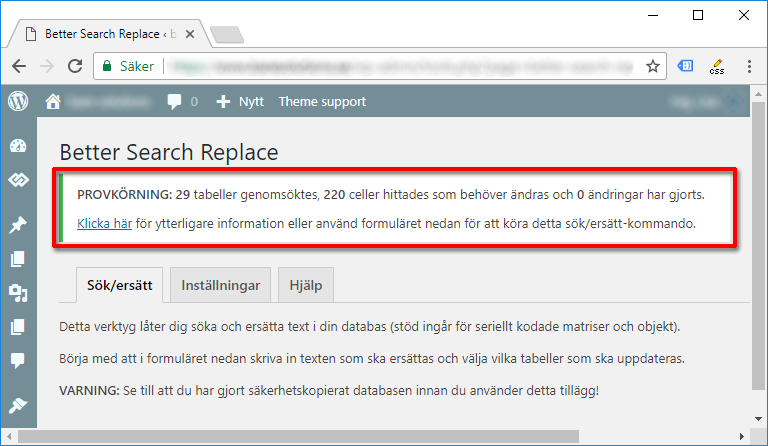Switch to the Inställningar tab
This screenshot has height=446, width=768.
pos(220,285)
